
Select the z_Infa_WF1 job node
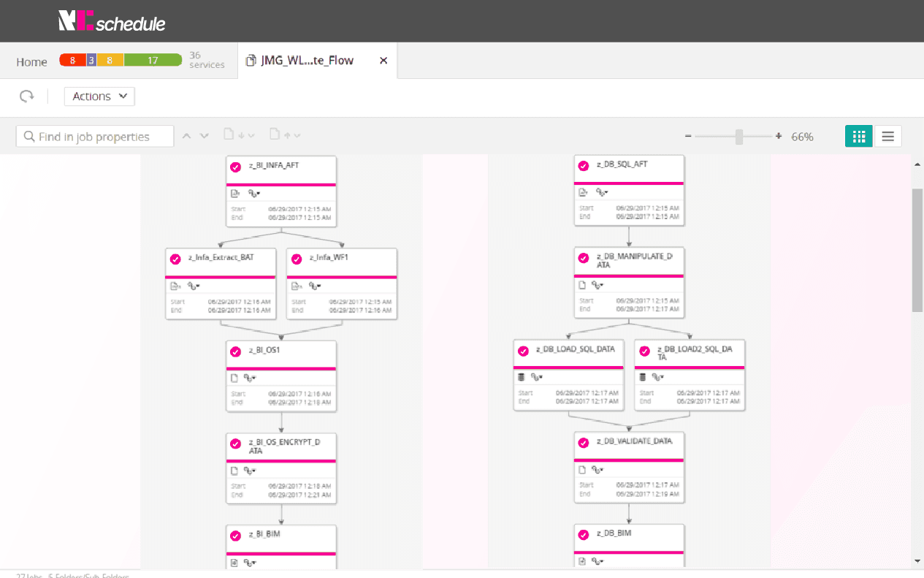[342, 284]
